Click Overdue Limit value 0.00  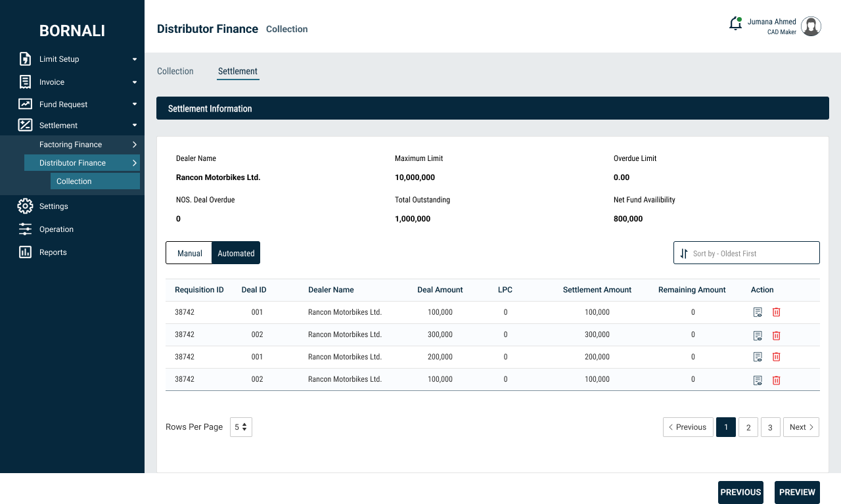622,177
